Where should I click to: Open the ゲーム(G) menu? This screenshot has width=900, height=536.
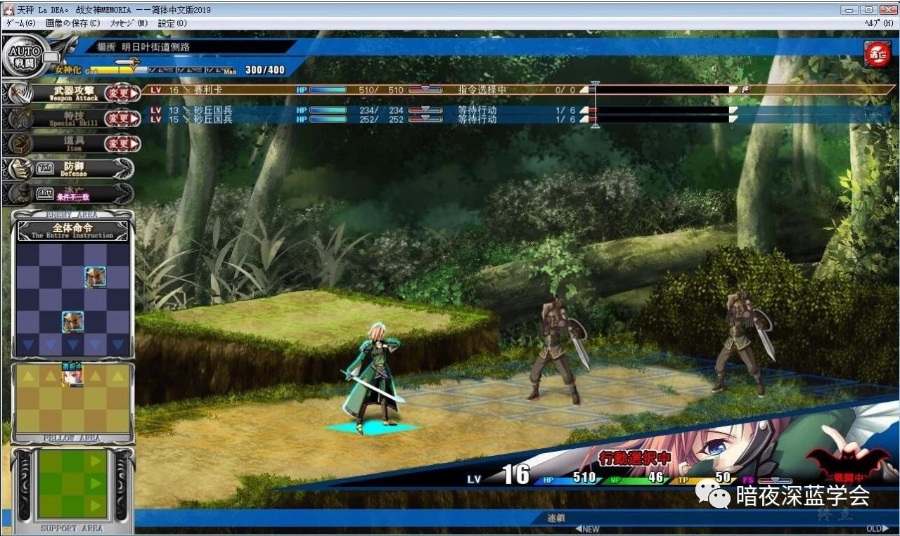[x=21, y=22]
